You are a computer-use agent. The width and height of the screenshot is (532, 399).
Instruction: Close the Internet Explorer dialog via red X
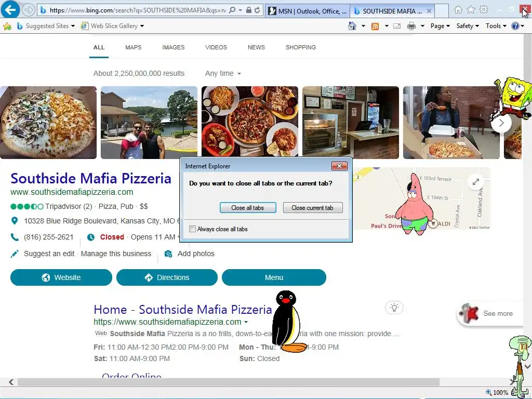point(339,166)
